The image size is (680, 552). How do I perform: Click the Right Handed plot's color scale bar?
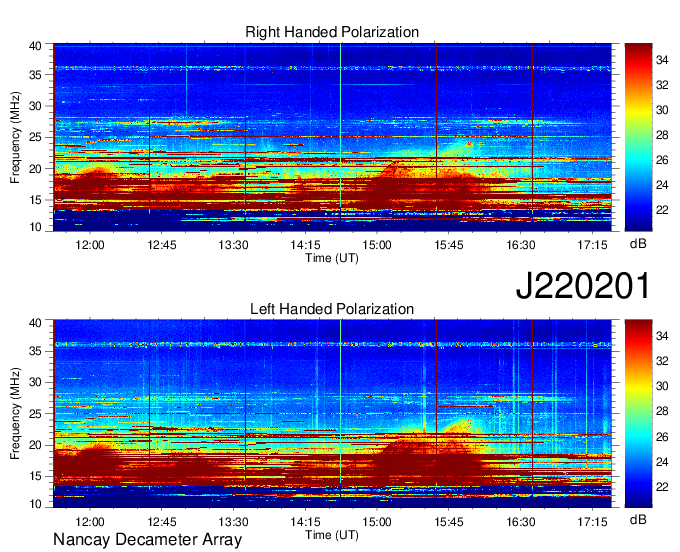(x=638, y=137)
